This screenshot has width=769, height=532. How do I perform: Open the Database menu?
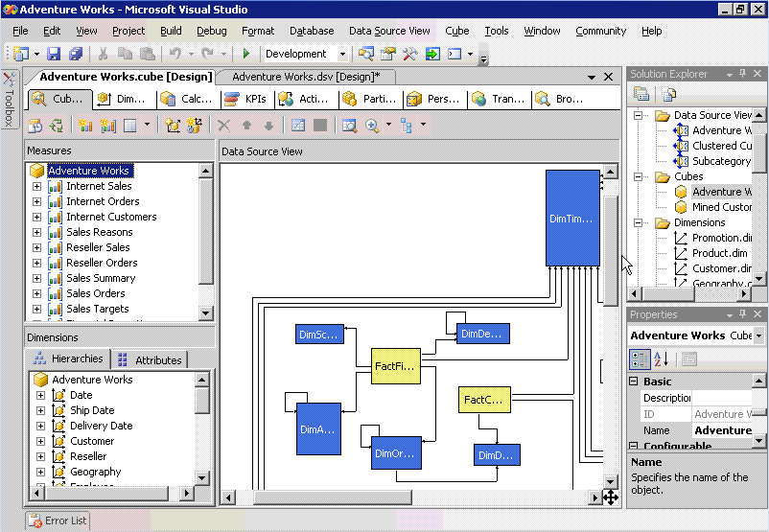[312, 31]
